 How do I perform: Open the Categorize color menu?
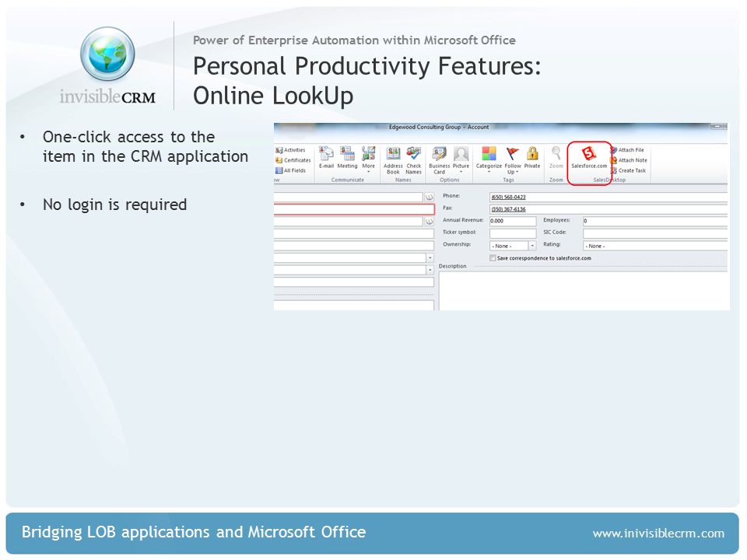tap(489, 159)
